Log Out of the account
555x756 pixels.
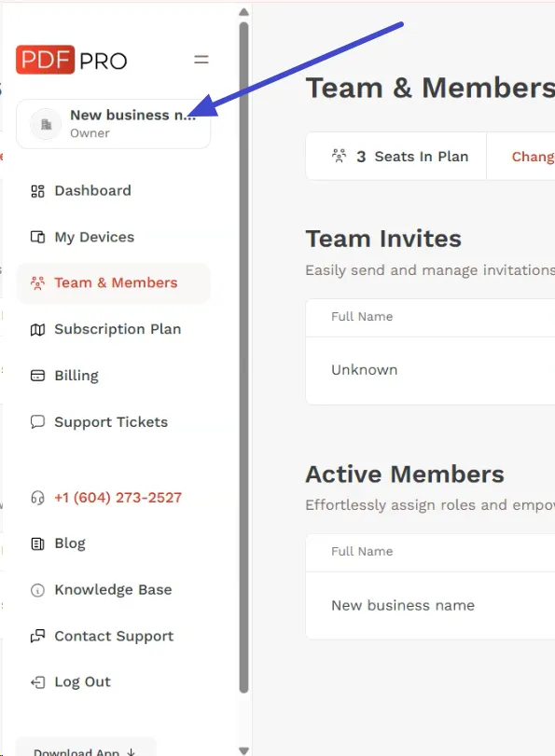point(82,681)
